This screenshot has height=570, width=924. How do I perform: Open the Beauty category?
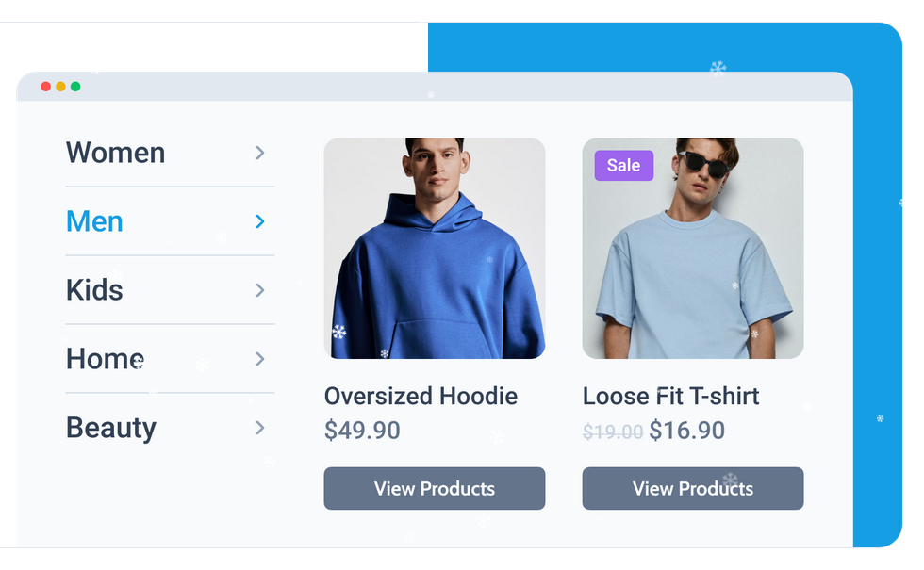tap(111, 428)
